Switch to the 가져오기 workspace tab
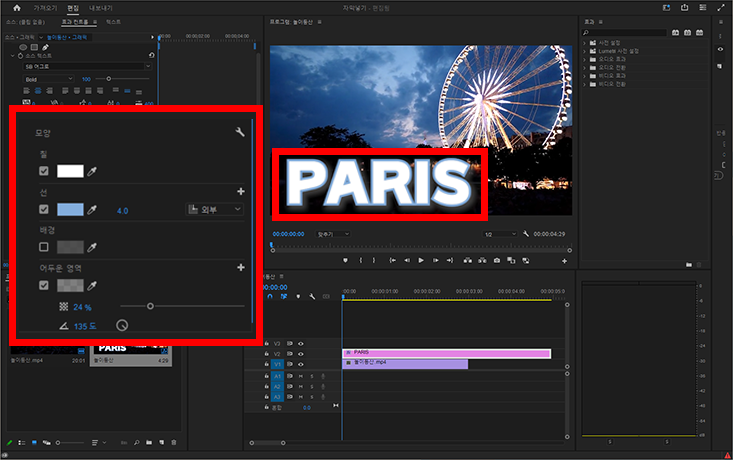The height and width of the screenshot is (460, 733). point(44,7)
